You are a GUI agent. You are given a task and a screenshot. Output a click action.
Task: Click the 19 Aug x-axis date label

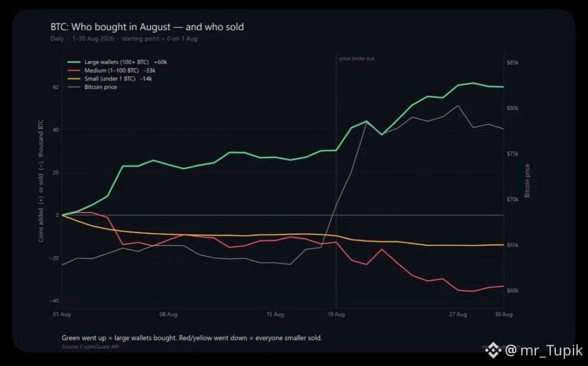point(336,314)
